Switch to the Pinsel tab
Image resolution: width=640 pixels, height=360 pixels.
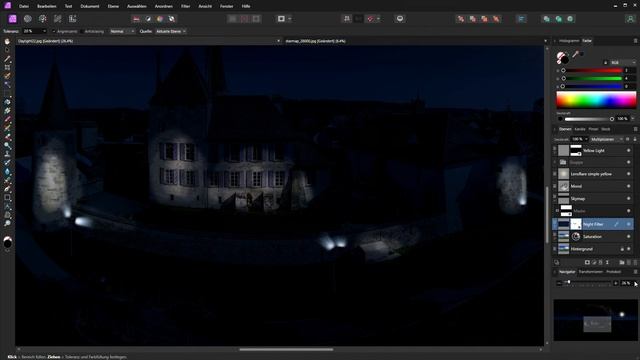[593, 129]
